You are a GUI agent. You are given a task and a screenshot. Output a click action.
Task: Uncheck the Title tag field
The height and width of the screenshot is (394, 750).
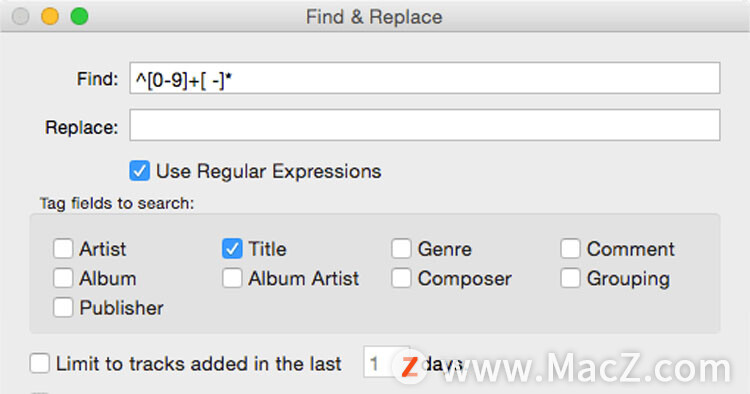pyautogui.click(x=232, y=249)
